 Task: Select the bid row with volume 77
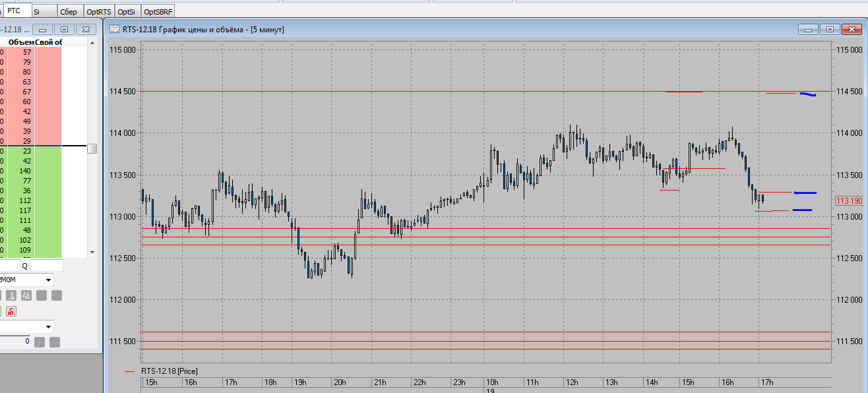pyautogui.click(x=30, y=181)
